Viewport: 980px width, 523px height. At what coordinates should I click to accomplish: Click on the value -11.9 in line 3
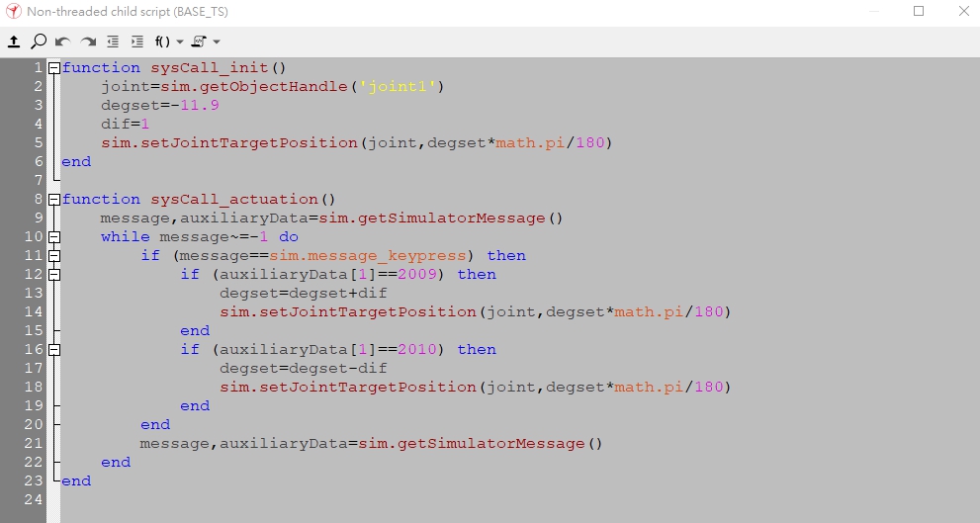pos(195,105)
